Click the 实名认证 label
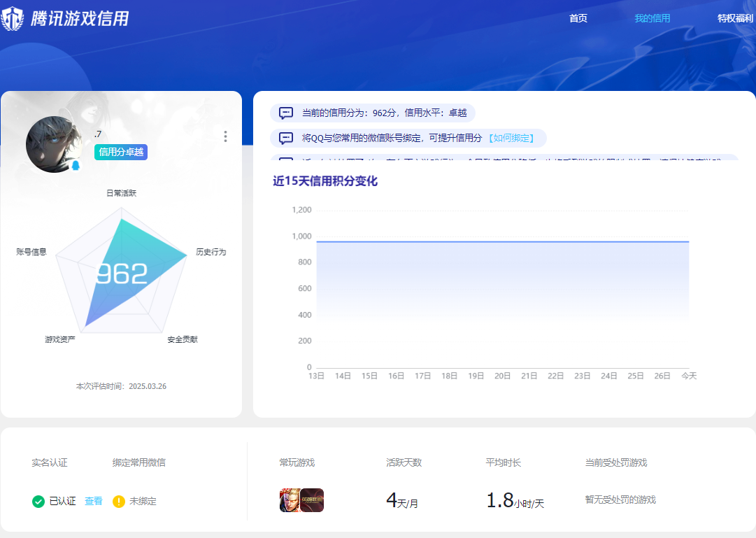Image resolution: width=756 pixels, height=538 pixels. [x=50, y=462]
